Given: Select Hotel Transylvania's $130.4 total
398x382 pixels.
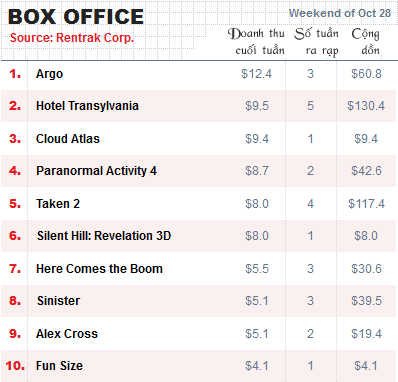Looking at the screenshot, I should click(x=366, y=106).
